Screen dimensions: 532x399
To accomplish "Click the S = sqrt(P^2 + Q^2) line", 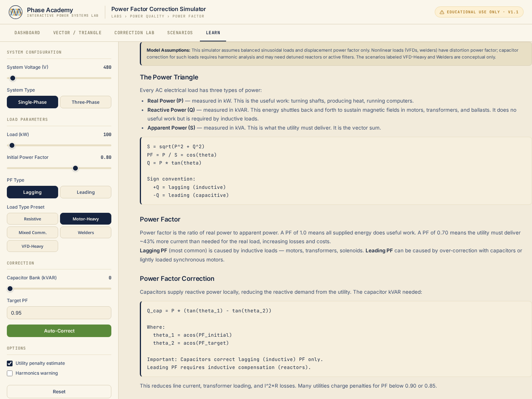I will 176,147.
